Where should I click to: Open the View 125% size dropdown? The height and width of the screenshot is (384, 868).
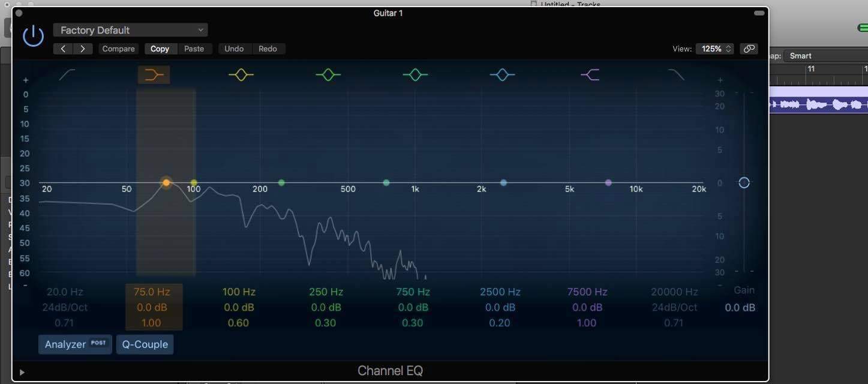pyautogui.click(x=714, y=49)
